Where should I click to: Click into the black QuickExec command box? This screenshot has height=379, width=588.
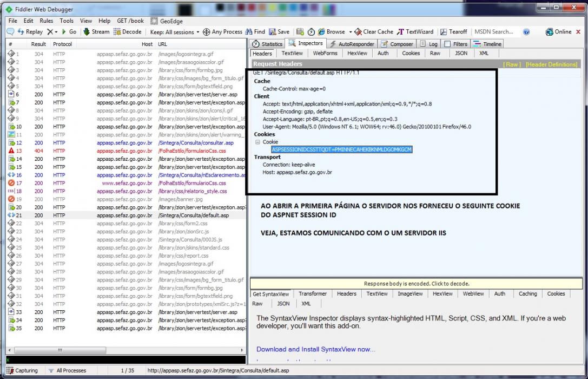[126, 360]
